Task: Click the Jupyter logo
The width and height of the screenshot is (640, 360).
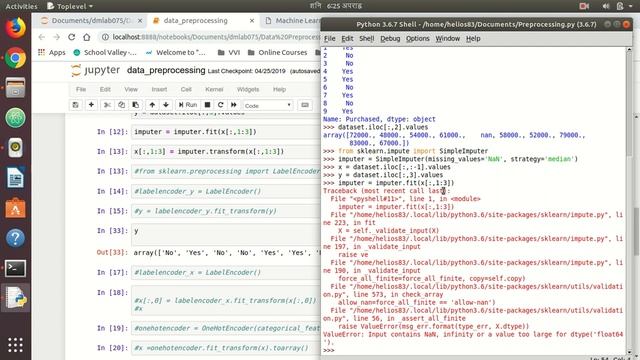Action: click(x=96, y=70)
